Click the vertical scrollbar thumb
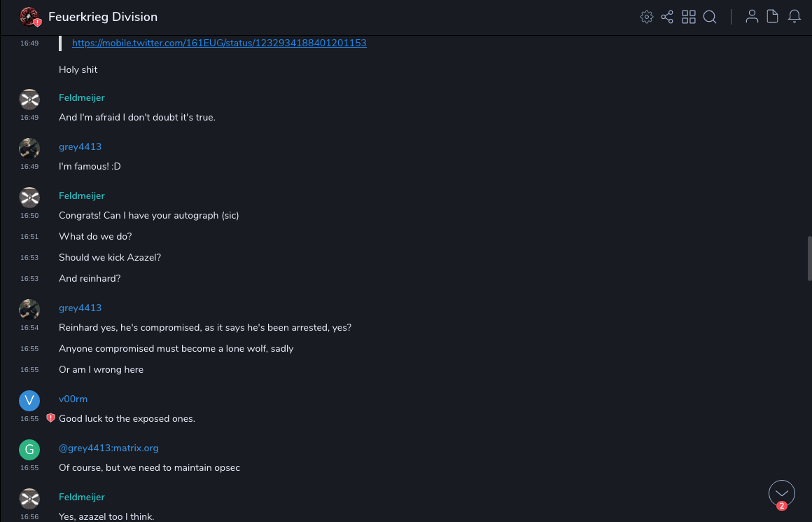Screen dimensions: 812x522 (x=809, y=258)
